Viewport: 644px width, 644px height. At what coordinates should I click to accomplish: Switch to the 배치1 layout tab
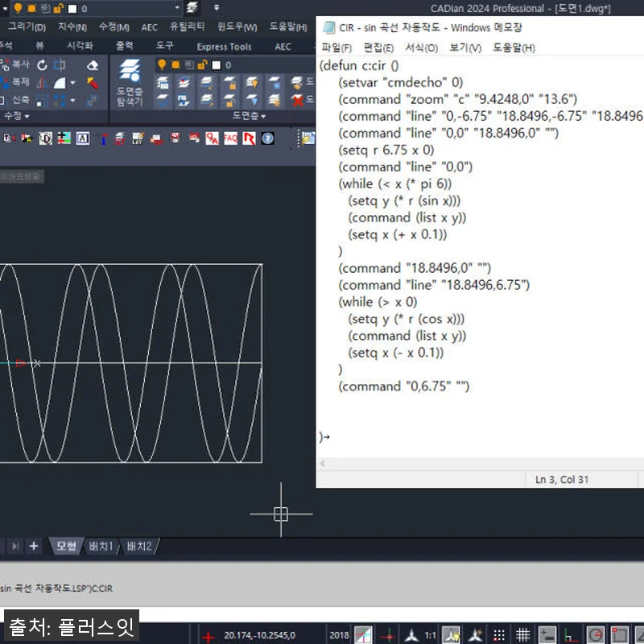[x=101, y=547]
